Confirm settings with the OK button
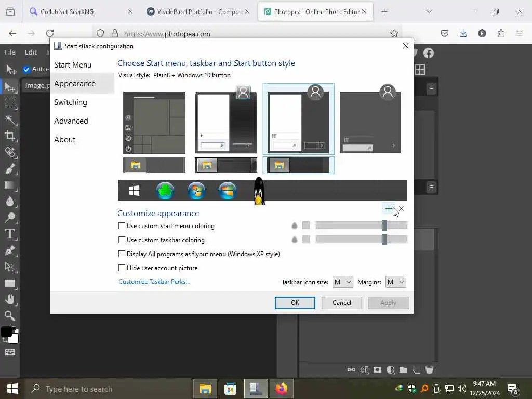Viewport: 532px width, 399px height. [x=295, y=303]
